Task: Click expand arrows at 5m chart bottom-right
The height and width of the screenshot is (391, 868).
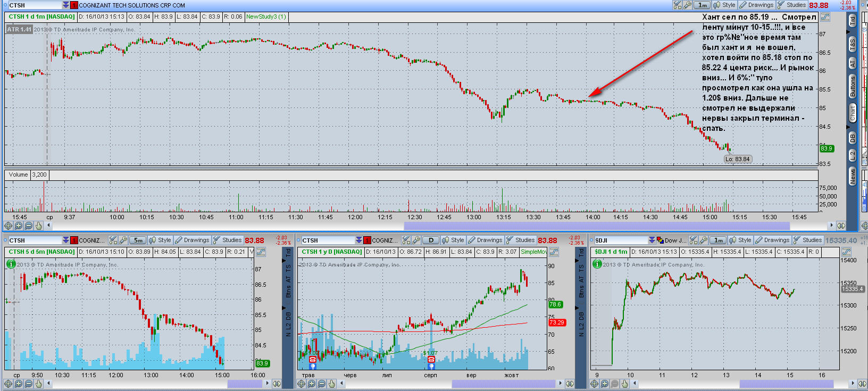Action: click(x=277, y=384)
